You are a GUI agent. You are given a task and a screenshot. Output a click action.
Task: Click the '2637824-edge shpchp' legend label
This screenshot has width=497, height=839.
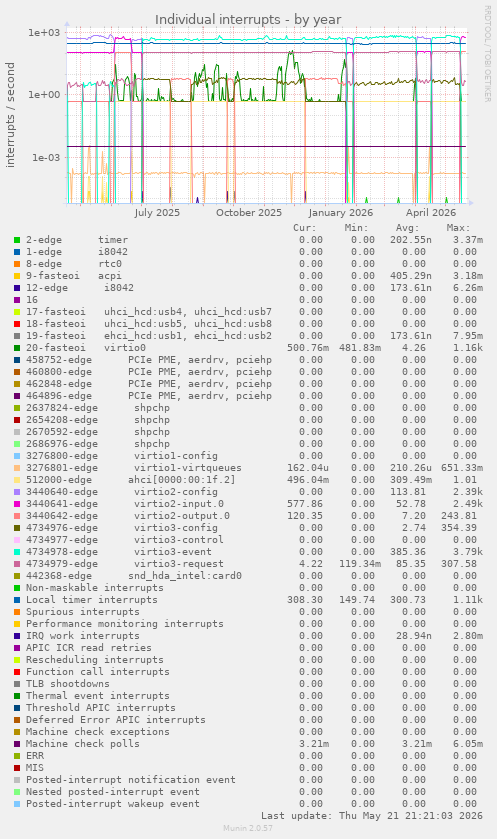pos(98,408)
